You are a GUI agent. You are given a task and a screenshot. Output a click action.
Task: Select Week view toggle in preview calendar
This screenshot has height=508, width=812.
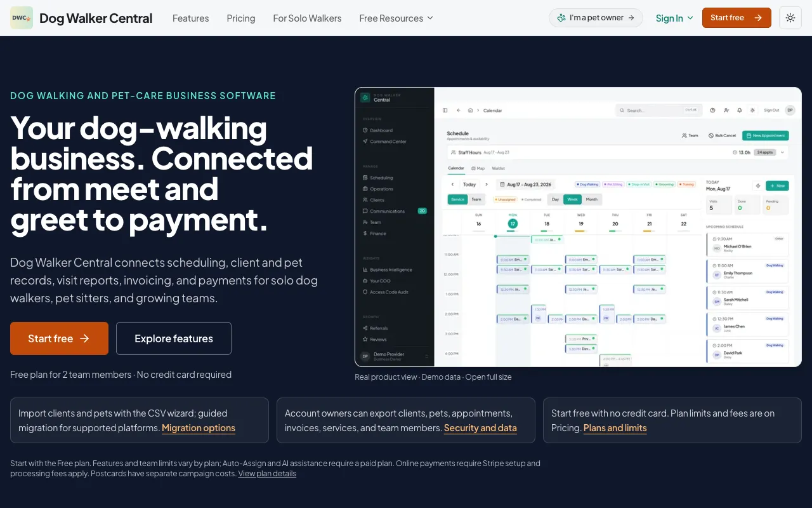(x=572, y=199)
